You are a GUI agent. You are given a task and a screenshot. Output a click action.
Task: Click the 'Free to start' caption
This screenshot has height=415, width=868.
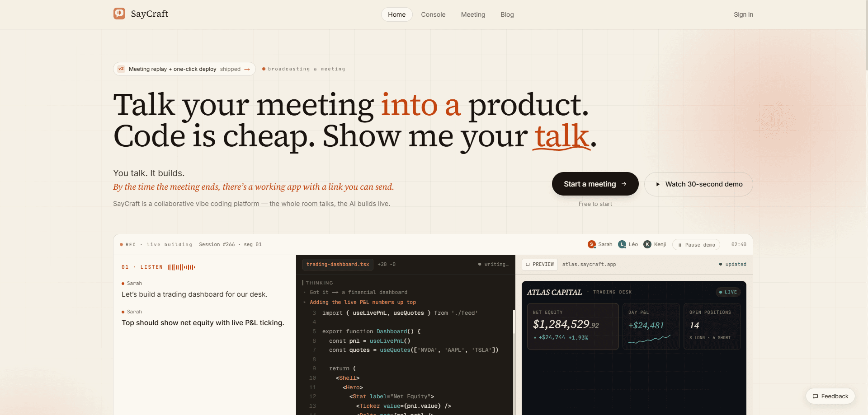(595, 204)
